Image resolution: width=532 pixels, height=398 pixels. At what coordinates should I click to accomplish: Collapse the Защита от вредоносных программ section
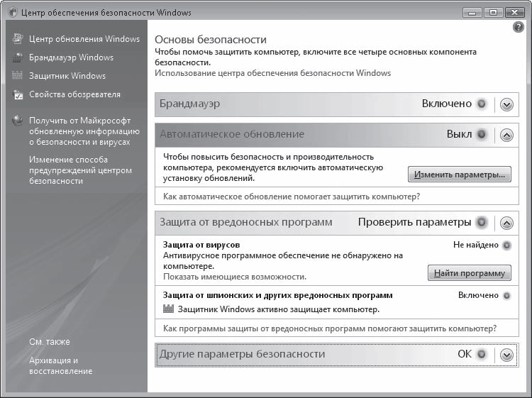[x=506, y=223]
